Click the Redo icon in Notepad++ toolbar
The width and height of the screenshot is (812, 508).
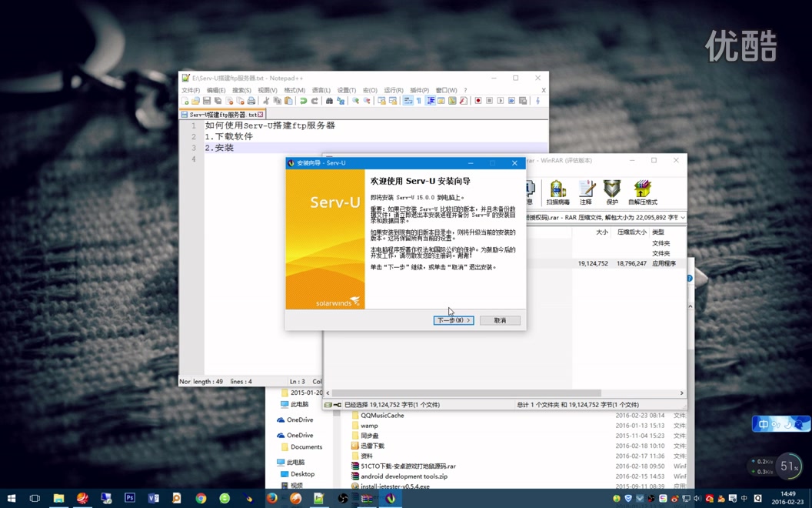coord(314,101)
